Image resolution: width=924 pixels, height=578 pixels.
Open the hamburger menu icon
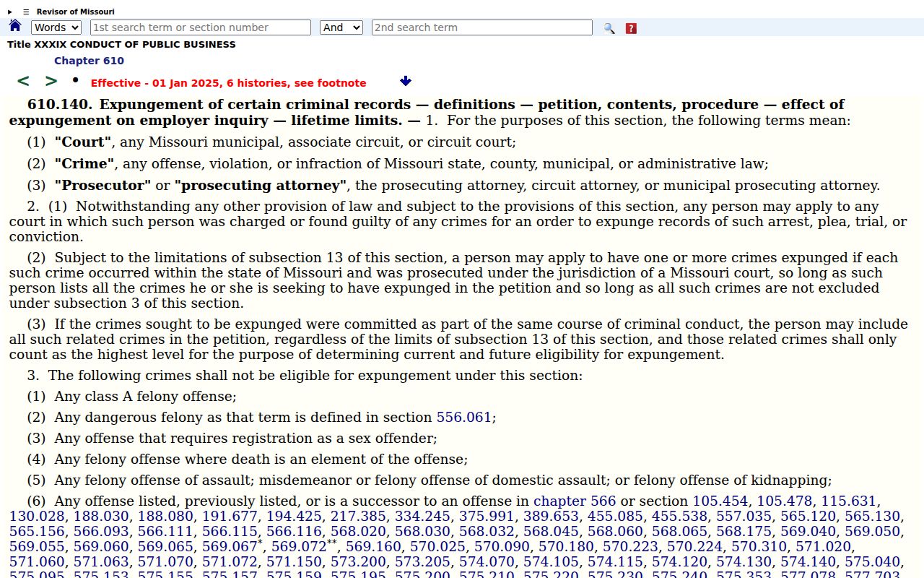[x=27, y=12]
